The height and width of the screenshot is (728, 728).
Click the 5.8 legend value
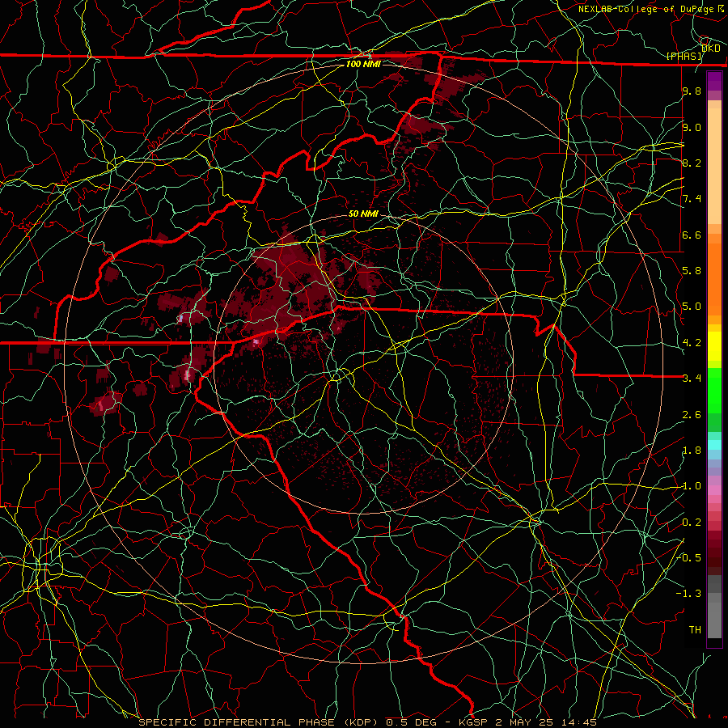[692, 271]
